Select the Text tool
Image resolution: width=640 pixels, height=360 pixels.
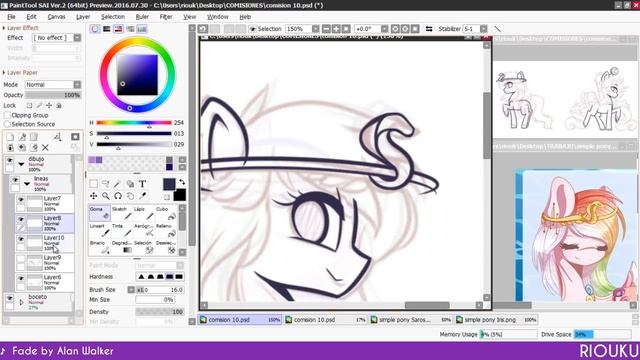[x=142, y=184]
